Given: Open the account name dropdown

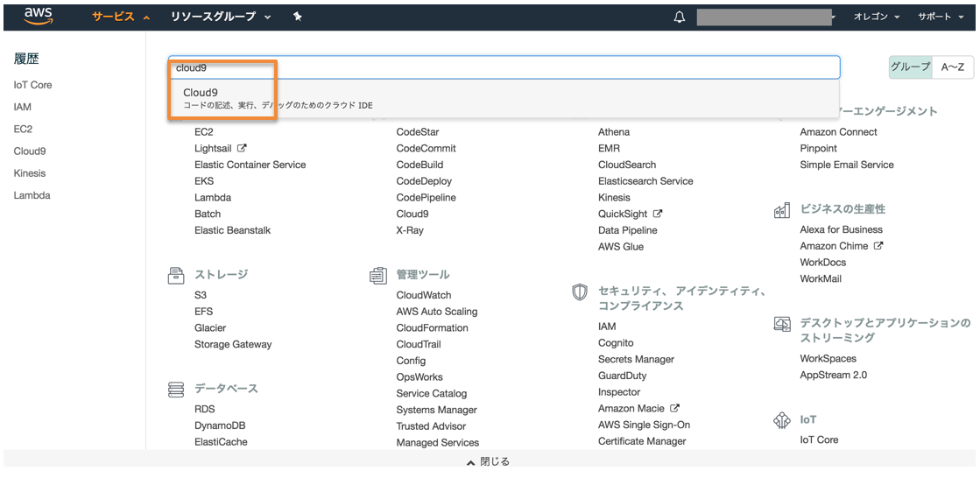Looking at the screenshot, I should pyautogui.click(x=767, y=18).
